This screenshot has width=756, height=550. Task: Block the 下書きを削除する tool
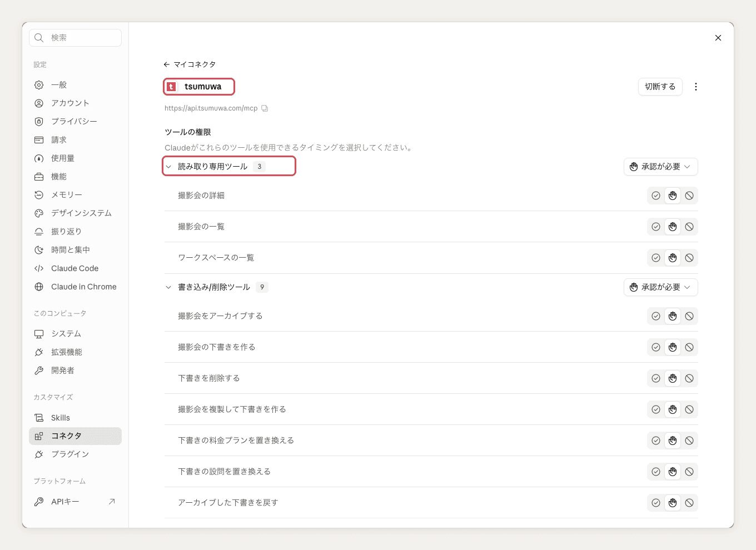(x=689, y=378)
